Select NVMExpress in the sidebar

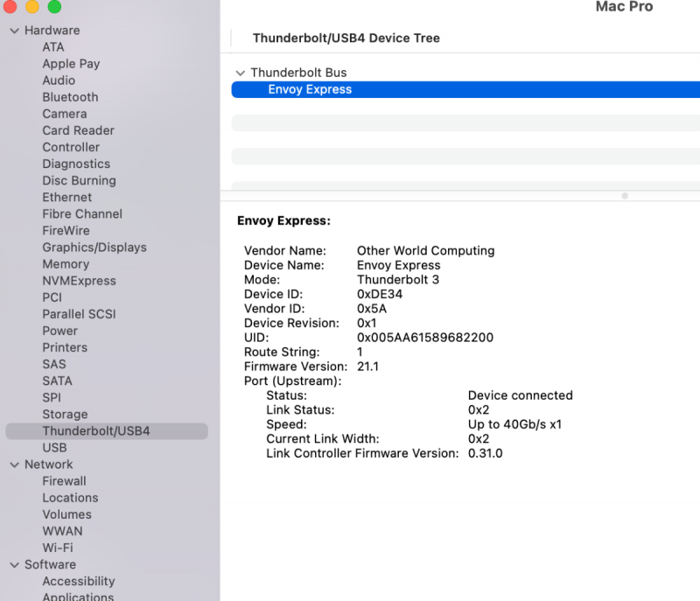79,281
